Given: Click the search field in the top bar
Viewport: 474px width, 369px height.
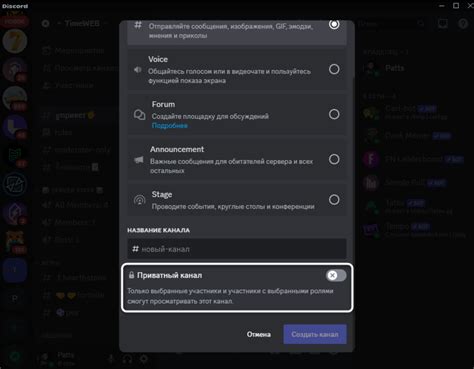Looking at the screenshot, I should pyautogui.click(x=392, y=23).
